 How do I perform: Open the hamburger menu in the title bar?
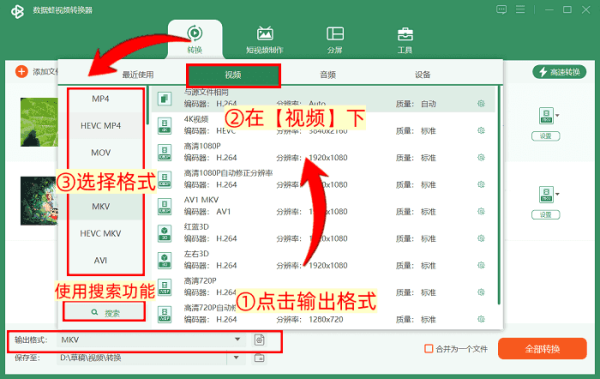[x=520, y=10]
